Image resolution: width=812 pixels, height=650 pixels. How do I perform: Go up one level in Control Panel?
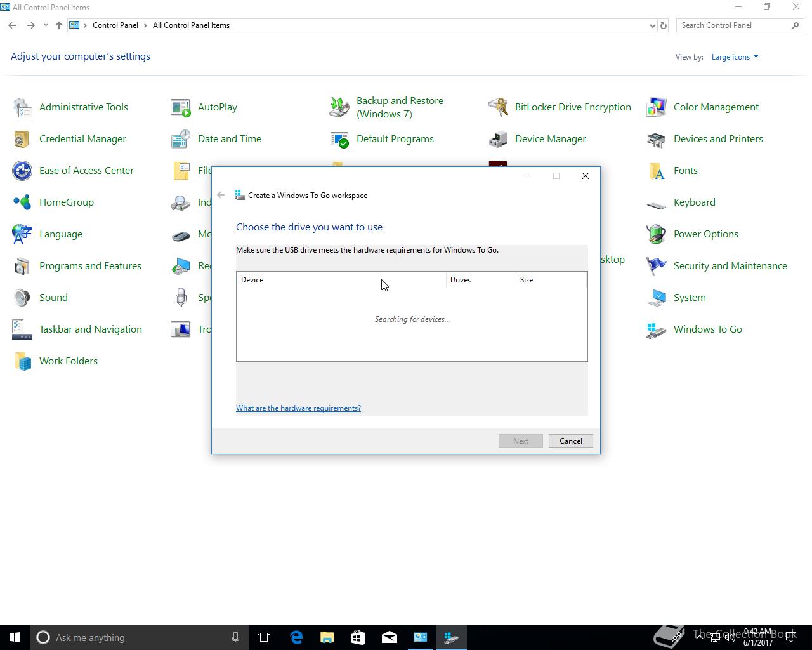click(x=59, y=25)
